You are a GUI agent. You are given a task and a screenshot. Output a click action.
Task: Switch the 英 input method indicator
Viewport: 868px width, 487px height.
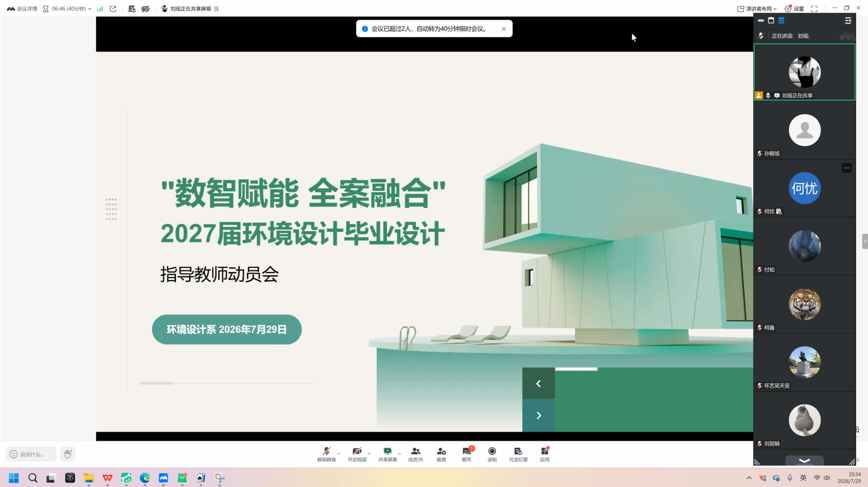pyautogui.click(x=803, y=478)
